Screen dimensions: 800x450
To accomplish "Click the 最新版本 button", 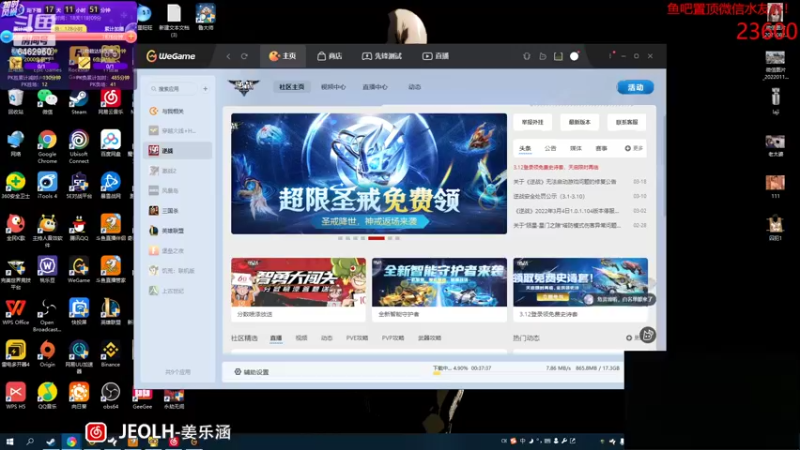I will pos(580,122).
